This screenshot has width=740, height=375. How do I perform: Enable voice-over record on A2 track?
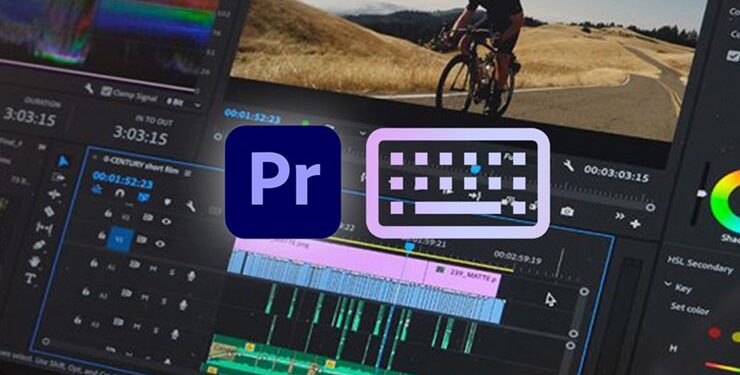pyautogui.click(x=183, y=305)
